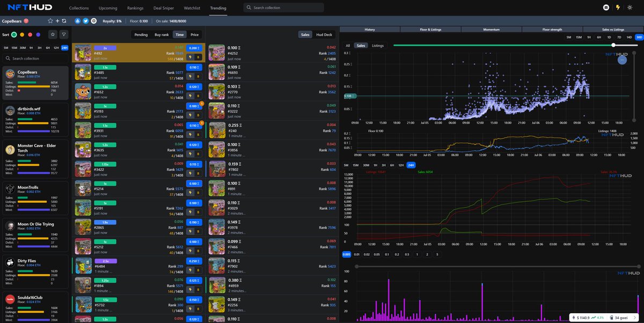Click the B icon for #6484
644x323 pixels.
[198, 269]
